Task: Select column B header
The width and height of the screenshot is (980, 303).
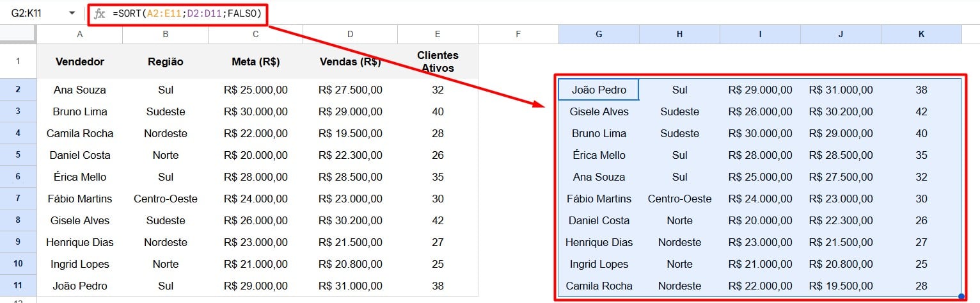Action: pos(166,35)
